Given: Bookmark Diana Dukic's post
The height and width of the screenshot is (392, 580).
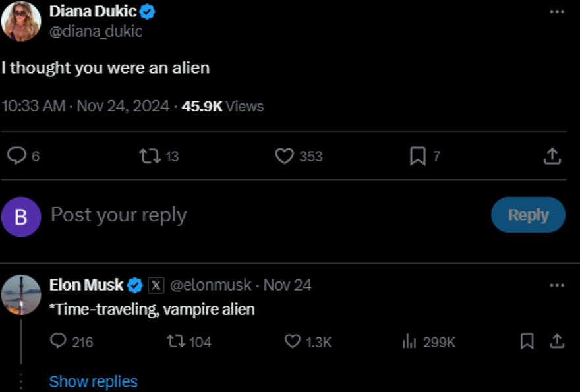Looking at the screenshot, I should [x=418, y=156].
